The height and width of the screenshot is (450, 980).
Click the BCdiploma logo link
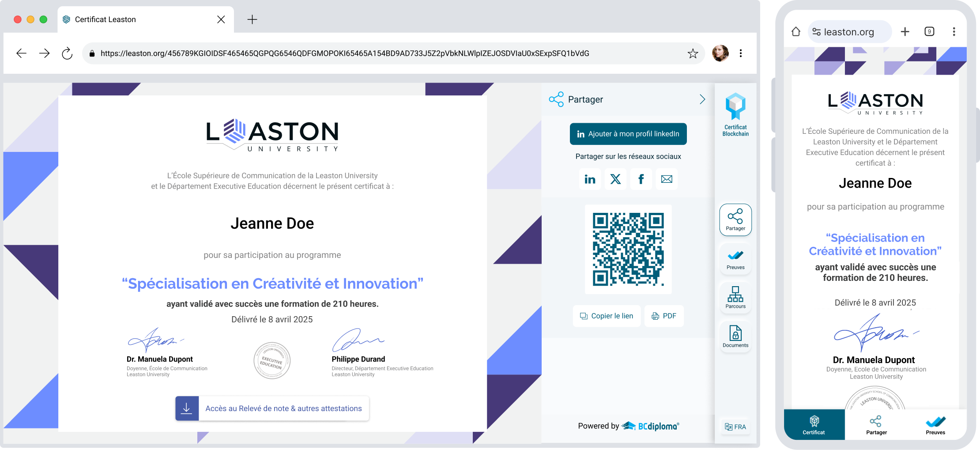click(x=651, y=426)
